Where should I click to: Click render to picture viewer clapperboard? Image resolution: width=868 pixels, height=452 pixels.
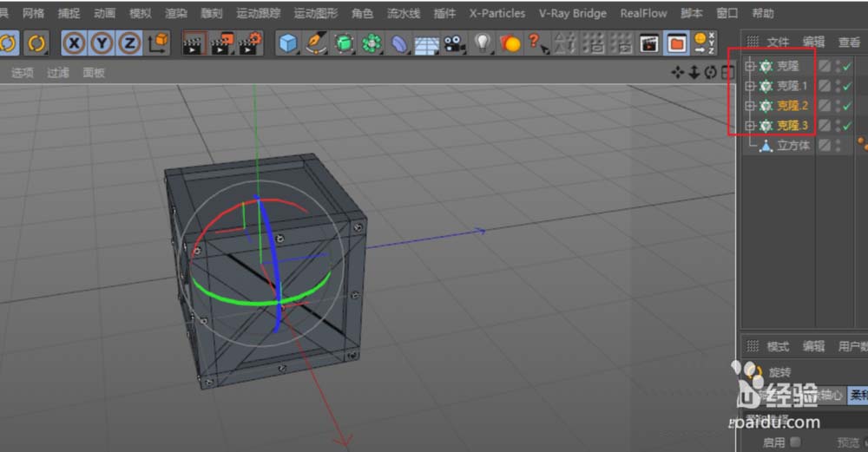220,43
